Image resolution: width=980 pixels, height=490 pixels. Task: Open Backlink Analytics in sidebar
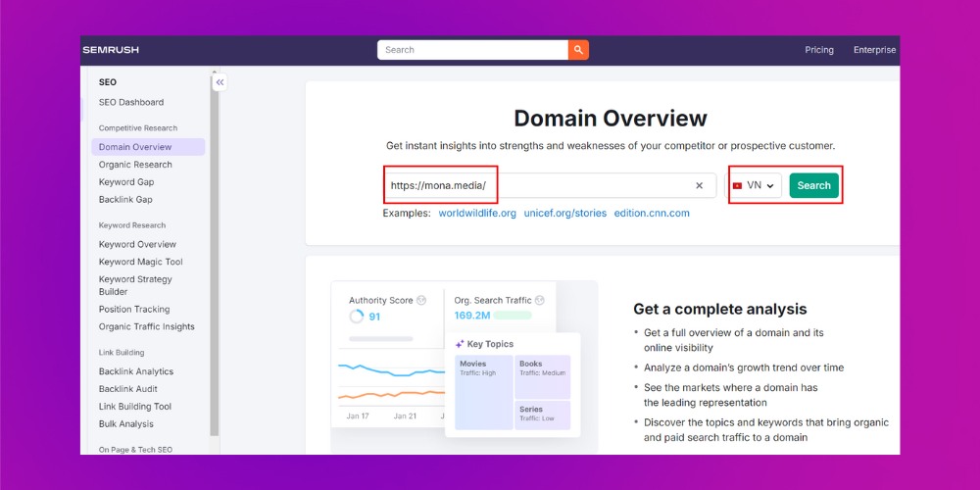pos(135,371)
